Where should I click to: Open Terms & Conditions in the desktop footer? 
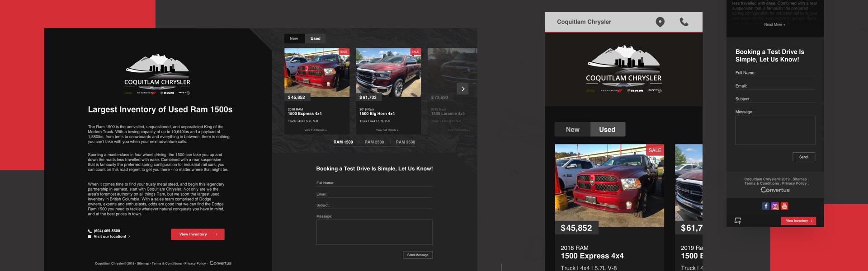pos(167,264)
